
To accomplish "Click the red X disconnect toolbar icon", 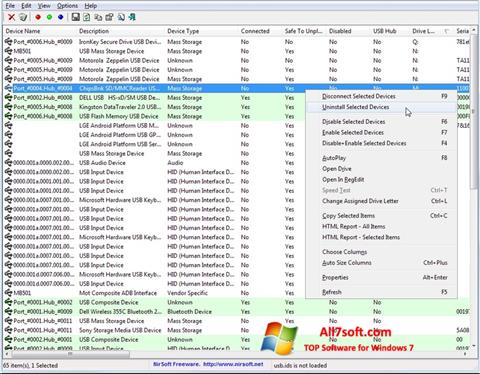I will [12, 17].
